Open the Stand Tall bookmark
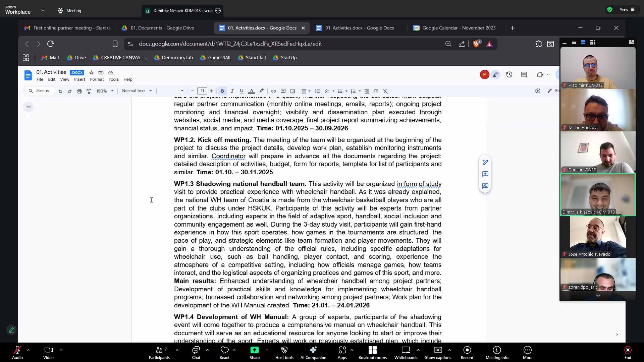This screenshot has width=644, height=362. 252,58
